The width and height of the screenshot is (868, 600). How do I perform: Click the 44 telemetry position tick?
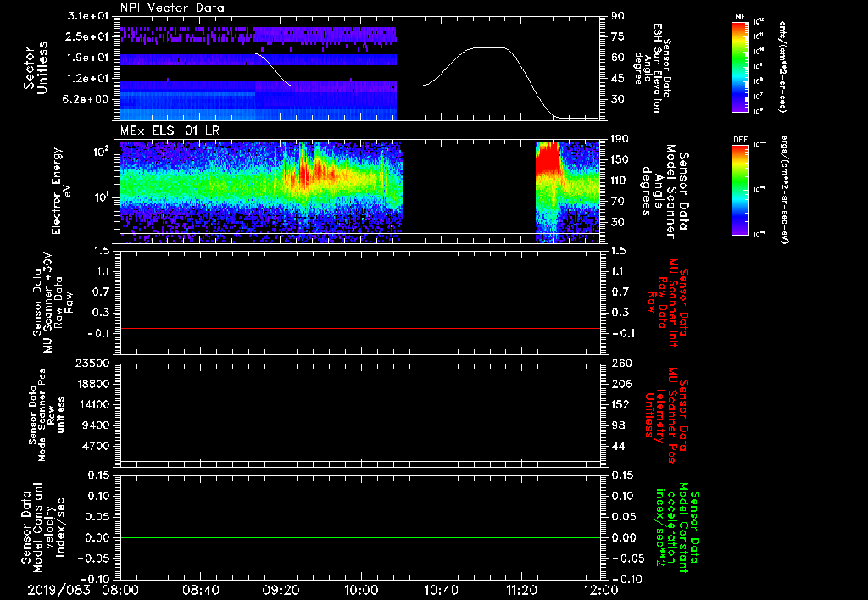pos(618,446)
